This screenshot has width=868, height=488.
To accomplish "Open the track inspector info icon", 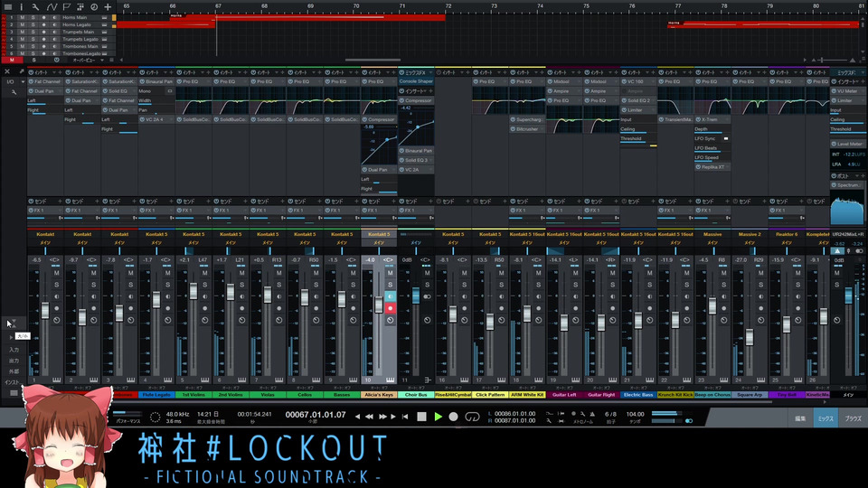I will (21, 6).
